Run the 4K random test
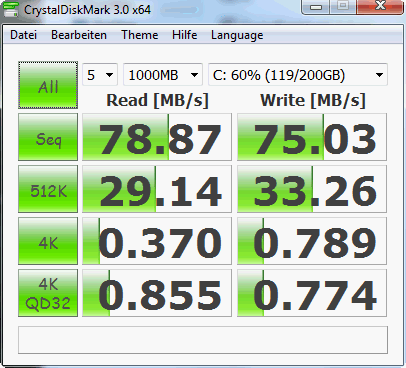Image resolution: width=406 pixels, height=368 pixels. (x=48, y=241)
